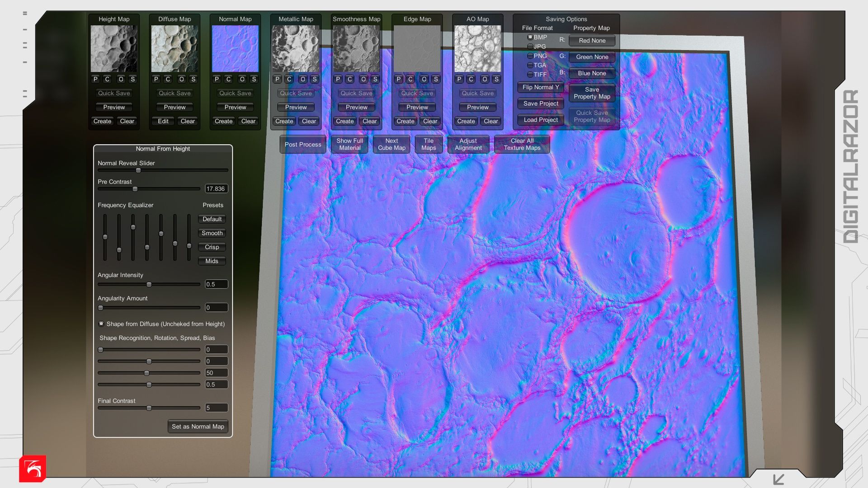Click the Angular Intensity slider handle

pyautogui.click(x=149, y=285)
